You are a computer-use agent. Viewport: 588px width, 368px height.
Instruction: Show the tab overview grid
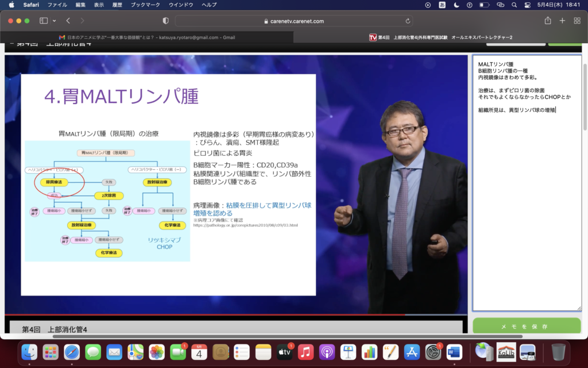click(577, 21)
